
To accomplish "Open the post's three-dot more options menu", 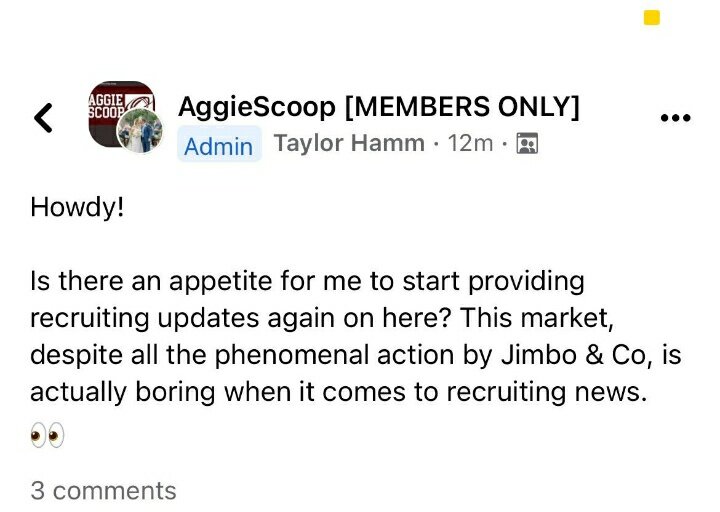I will click(676, 118).
